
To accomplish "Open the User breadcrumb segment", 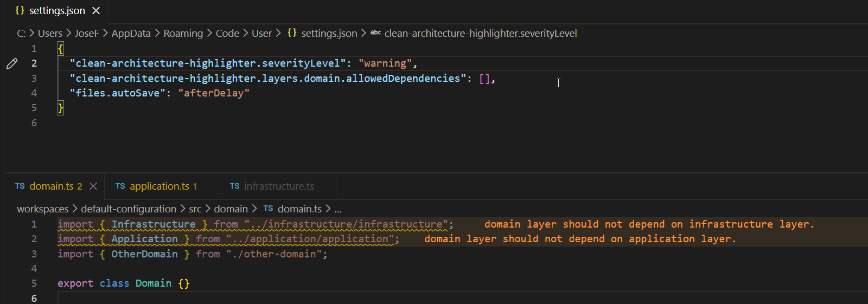I will pyautogui.click(x=261, y=34).
